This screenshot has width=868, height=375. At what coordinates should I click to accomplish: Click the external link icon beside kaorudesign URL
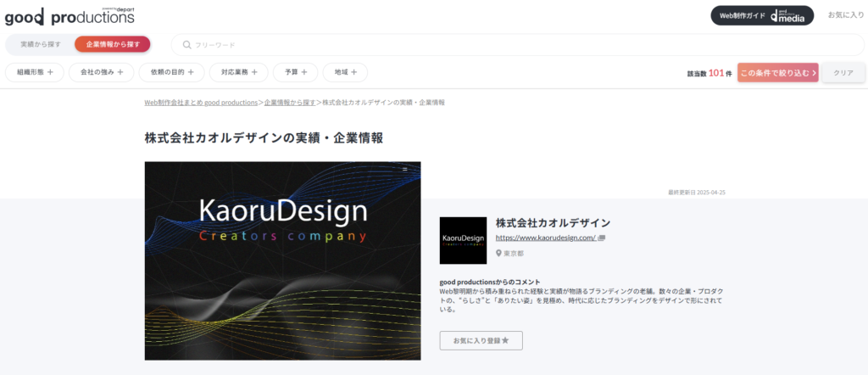[602, 238]
